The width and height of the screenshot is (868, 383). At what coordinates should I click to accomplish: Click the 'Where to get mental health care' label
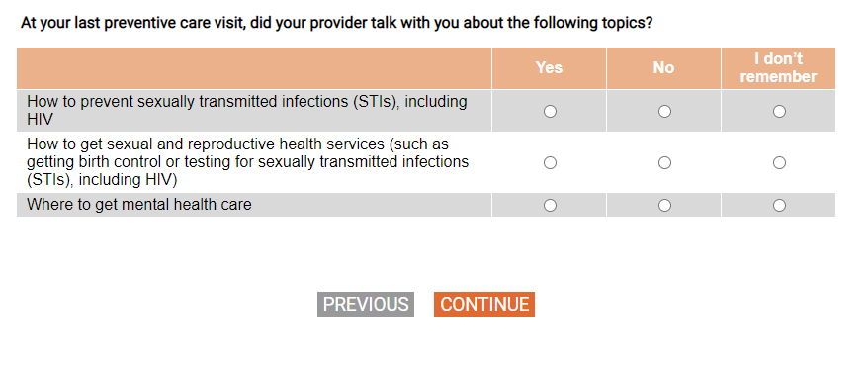click(x=139, y=205)
